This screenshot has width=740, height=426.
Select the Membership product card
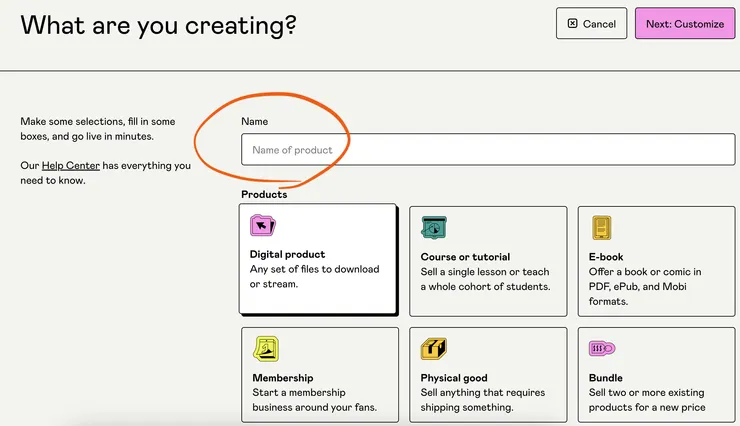(x=320, y=375)
